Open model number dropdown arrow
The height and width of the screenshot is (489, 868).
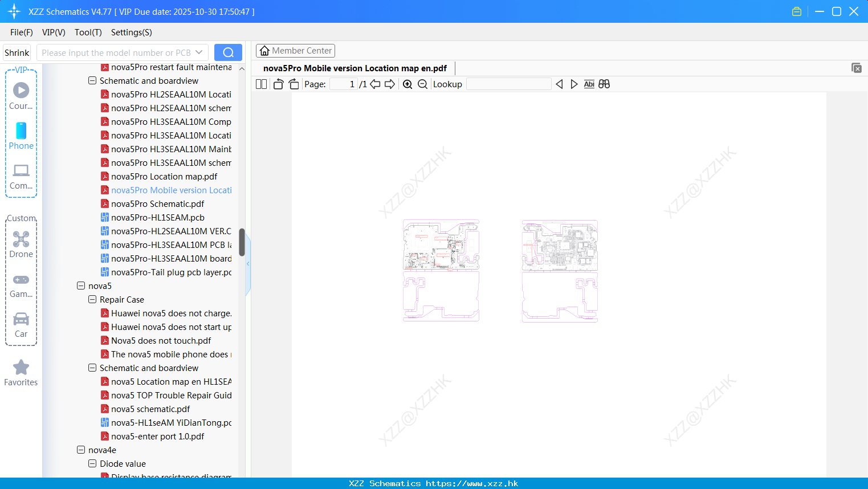click(x=199, y=52)
